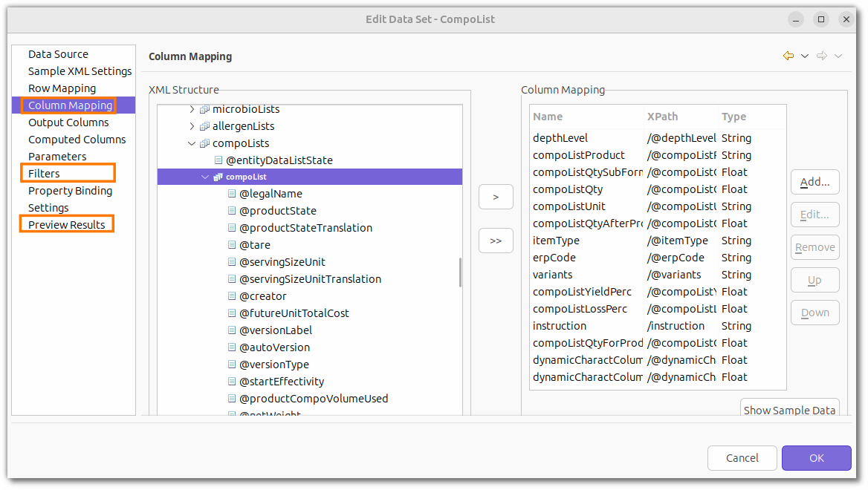Click the compoLists table icon

coord(204,144)
